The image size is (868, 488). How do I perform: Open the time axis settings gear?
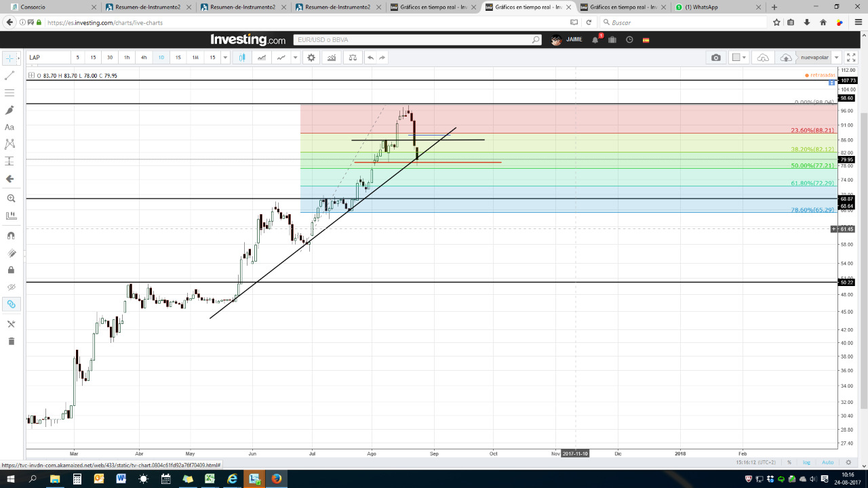pyautogui.click(x=848, y=462)
